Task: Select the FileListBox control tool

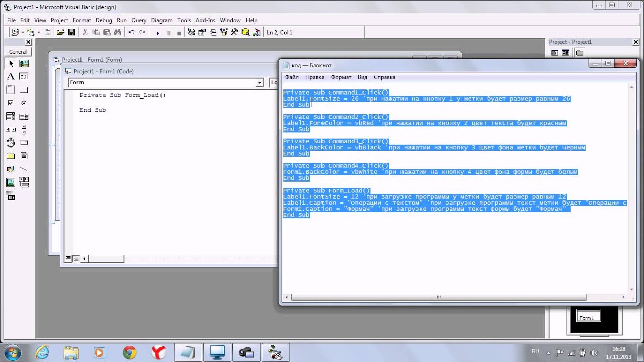Action: tap(24, 156)
